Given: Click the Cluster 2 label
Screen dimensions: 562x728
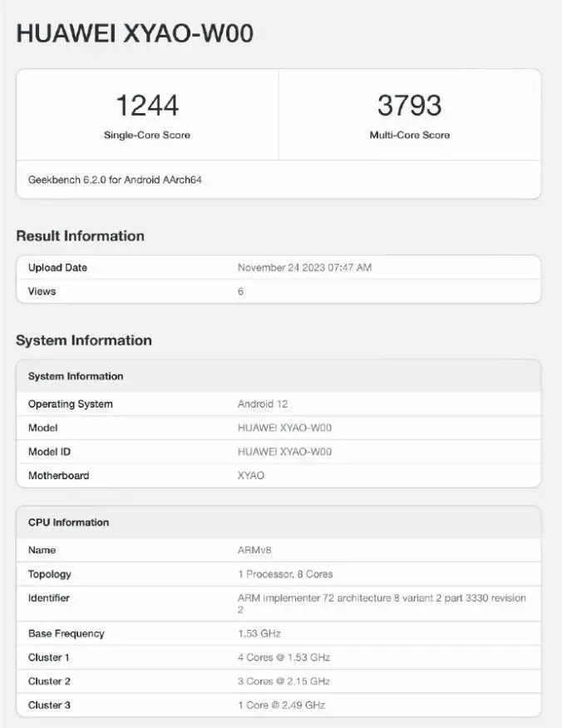Looking at the screenshot, I should 49,681.
